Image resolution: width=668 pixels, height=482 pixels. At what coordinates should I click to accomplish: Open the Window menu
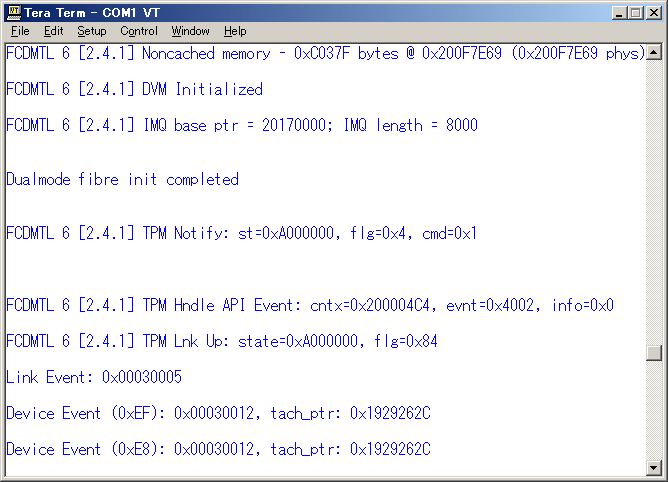click(191, 31)
